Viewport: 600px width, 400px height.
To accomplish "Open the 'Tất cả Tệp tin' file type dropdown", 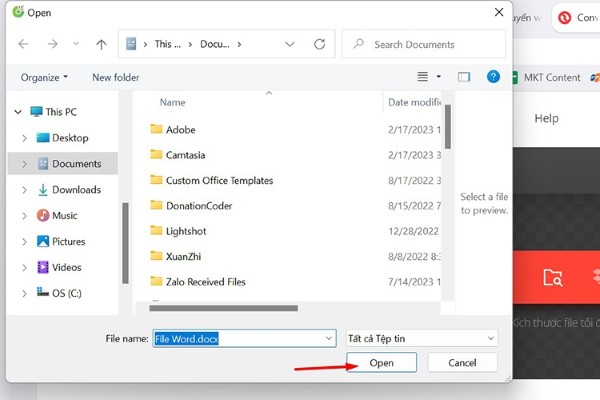I will (422, 339).
